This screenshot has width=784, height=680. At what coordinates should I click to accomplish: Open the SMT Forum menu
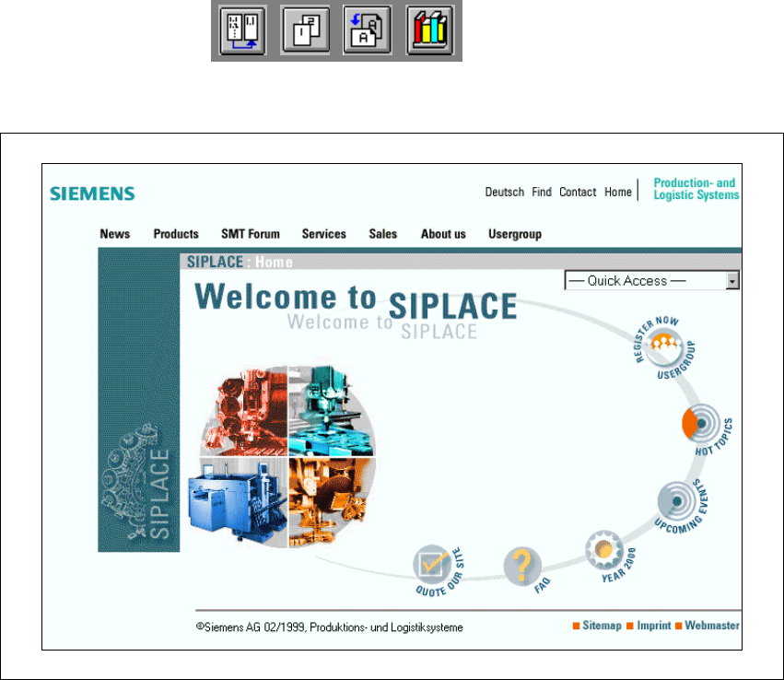click(x=251, y=234)
